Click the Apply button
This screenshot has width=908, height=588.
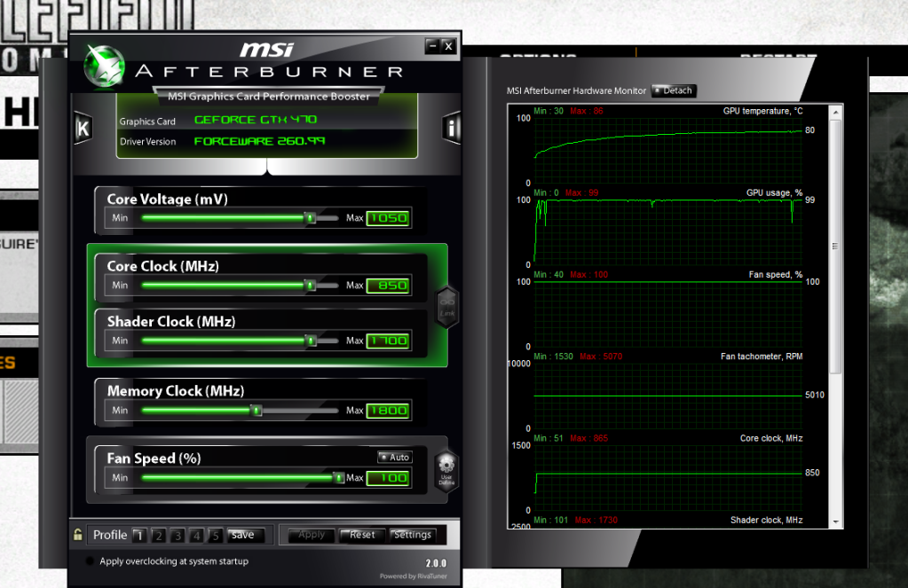[x=311, y=535]
